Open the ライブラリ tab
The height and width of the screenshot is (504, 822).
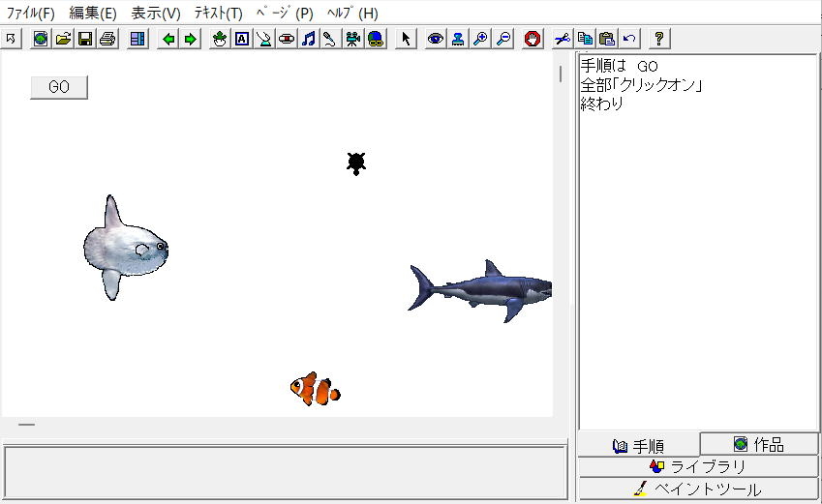point(698,466)
